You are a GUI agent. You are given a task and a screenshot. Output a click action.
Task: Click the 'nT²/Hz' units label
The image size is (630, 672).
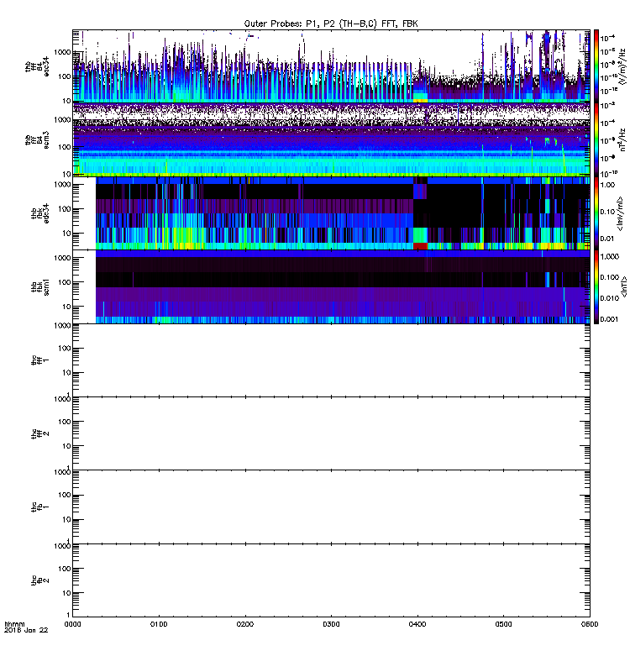622,139
